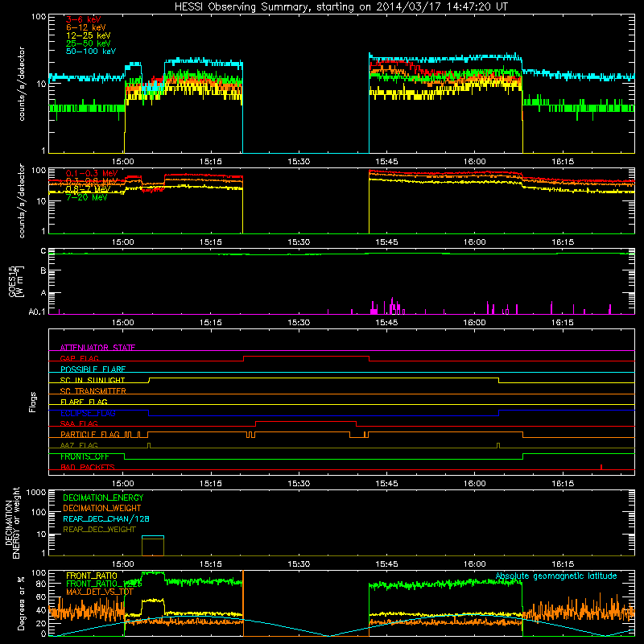This screenshot has height=644, width=644.
Task: Click the orange vertical spike in bottom plot
Action: click(244, 603)
